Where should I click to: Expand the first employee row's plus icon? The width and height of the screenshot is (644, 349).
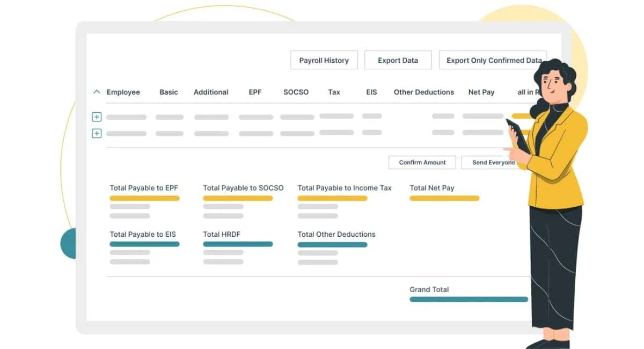tap(97, 117)
